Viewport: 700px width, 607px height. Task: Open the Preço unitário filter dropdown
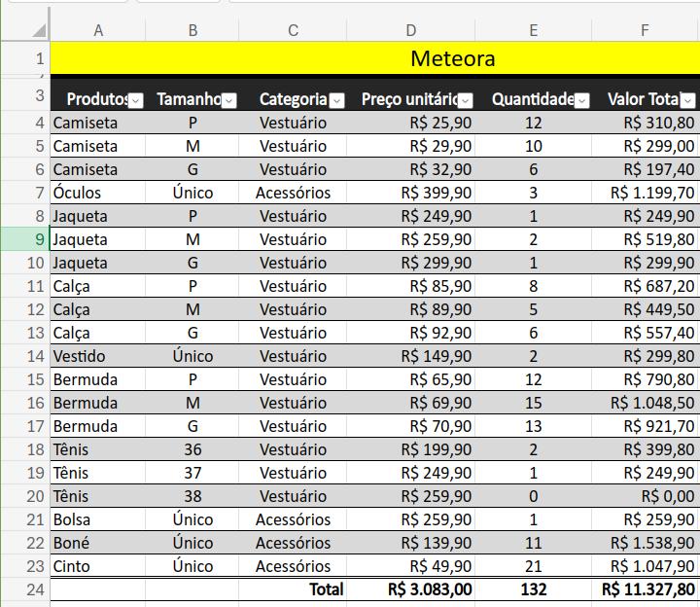tap(466, 101)
